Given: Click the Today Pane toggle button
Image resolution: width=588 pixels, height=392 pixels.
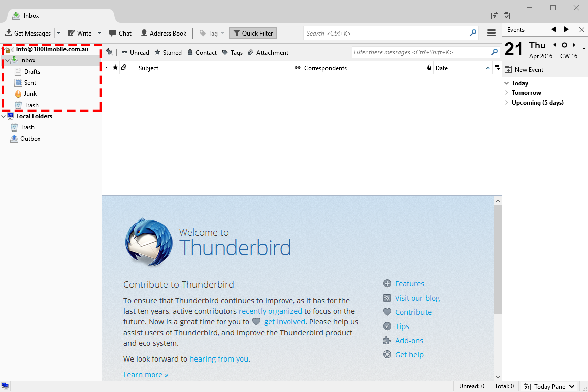Looking at the screenshot, I should pos(549,387).
